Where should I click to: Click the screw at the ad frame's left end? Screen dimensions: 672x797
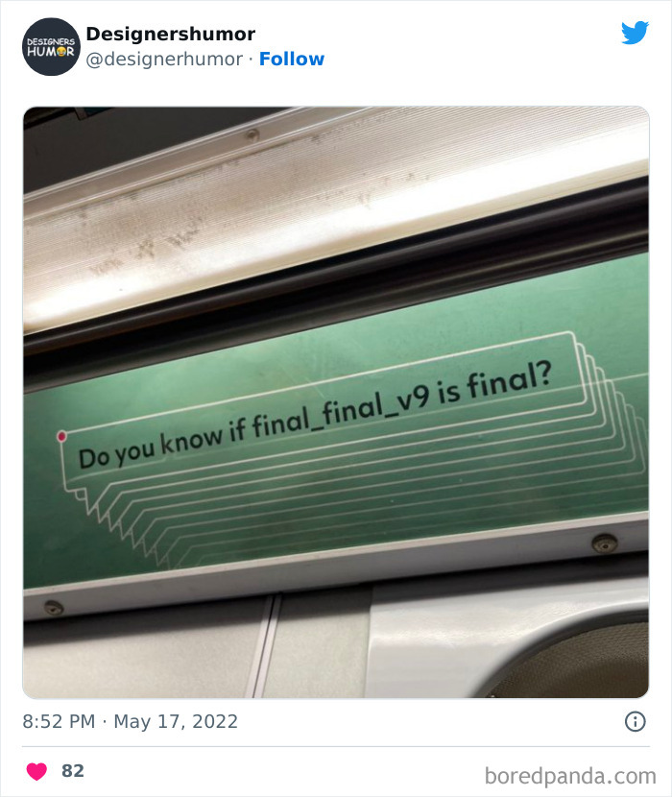click(x=54, y=608)
